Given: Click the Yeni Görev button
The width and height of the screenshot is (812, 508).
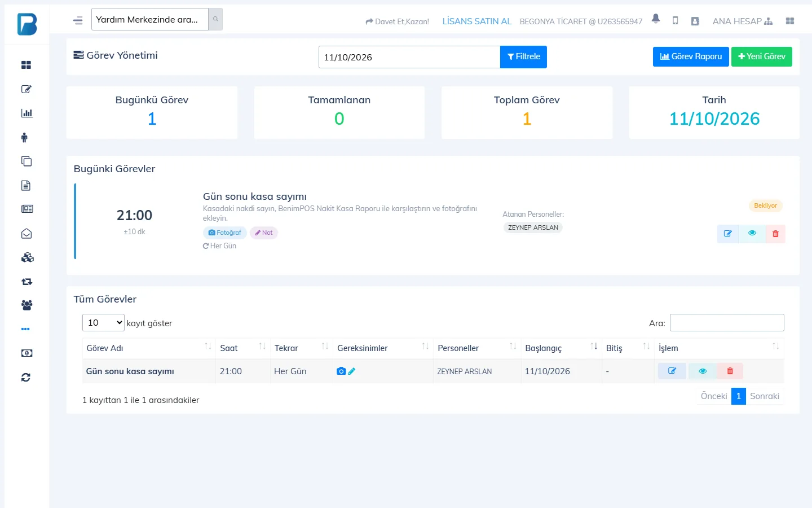Looking at the screenshot, I should click(762, 56).
